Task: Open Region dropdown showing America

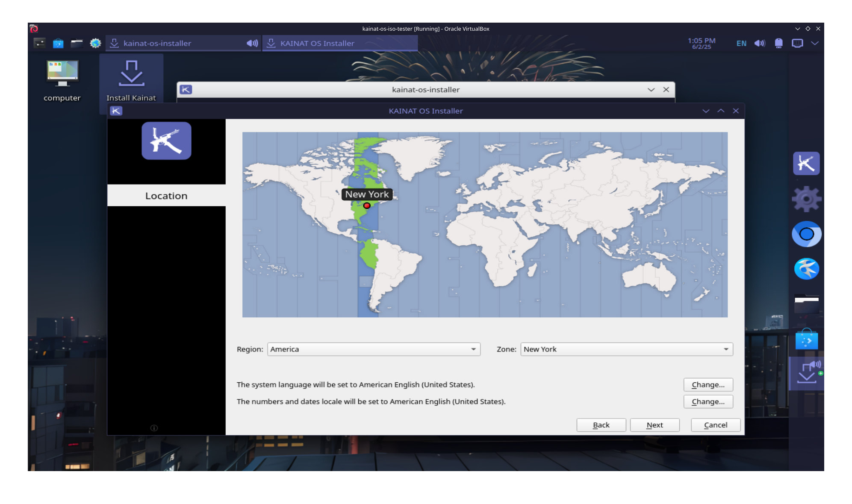Action: coord(374,349)
